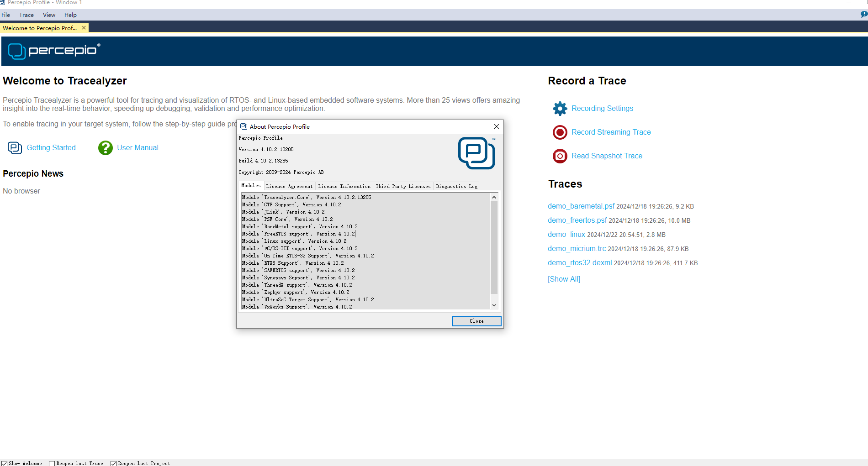Click the modules list scrollbar thumb
The image size is (868, 466).
[494, 247]
